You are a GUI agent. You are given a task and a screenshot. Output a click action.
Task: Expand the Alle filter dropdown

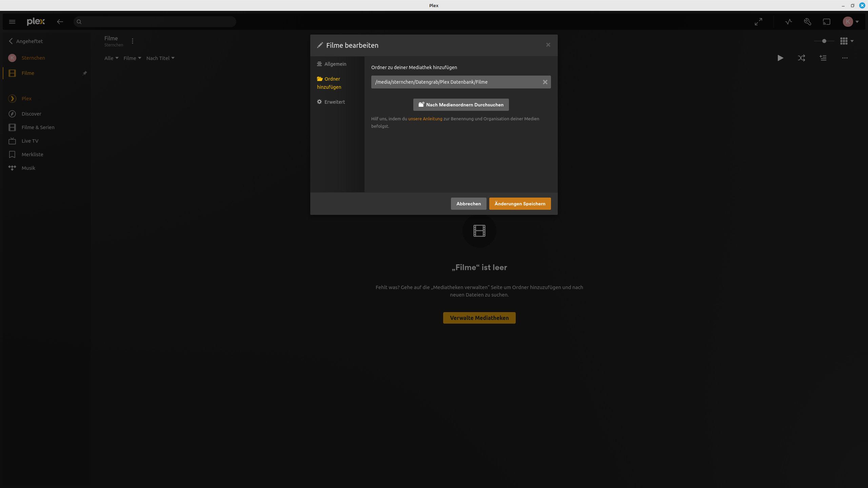click(x=111, y=58)
